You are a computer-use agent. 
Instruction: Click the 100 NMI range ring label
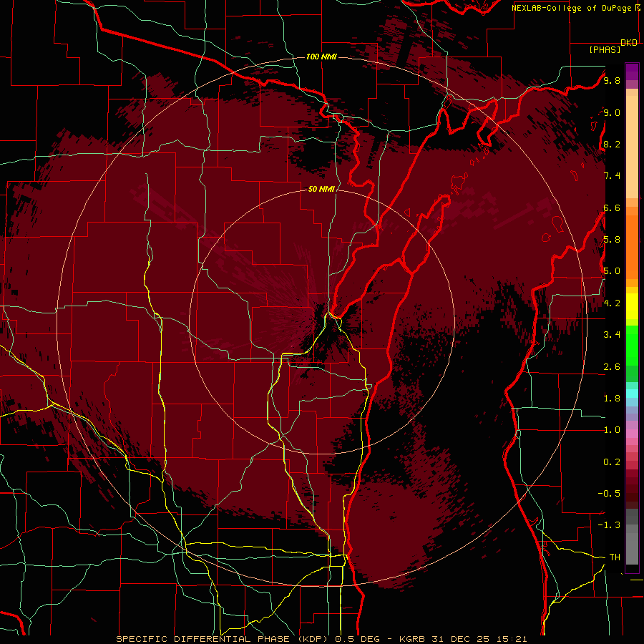point(321,57)
